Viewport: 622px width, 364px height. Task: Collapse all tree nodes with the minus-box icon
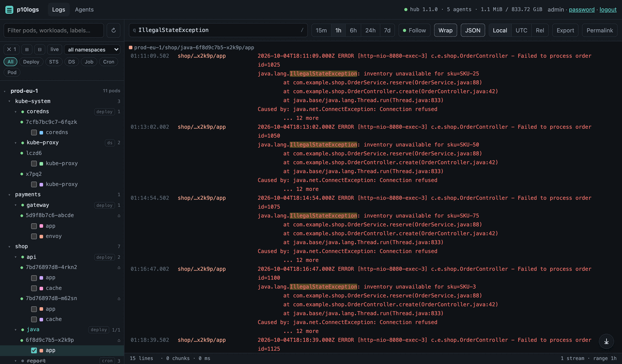40,49
